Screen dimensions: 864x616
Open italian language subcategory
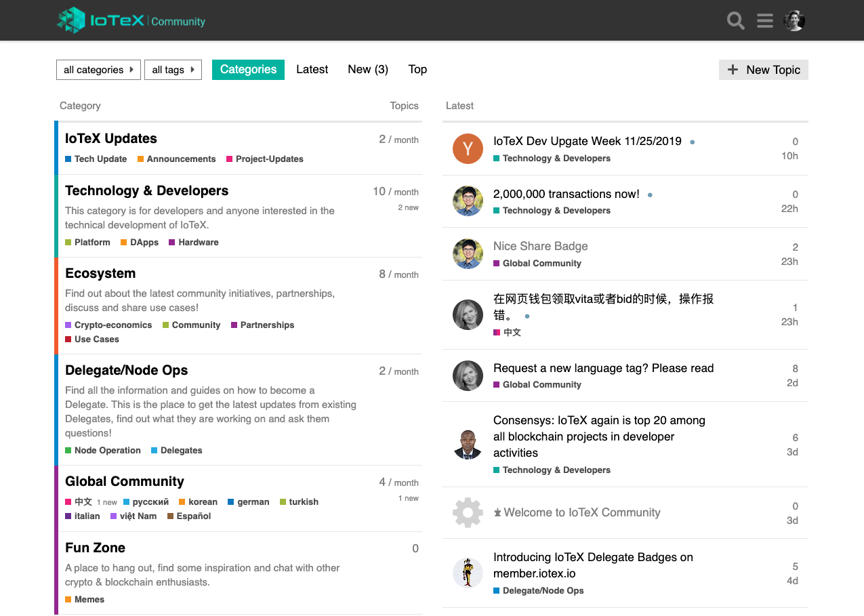tap(83, 516)
